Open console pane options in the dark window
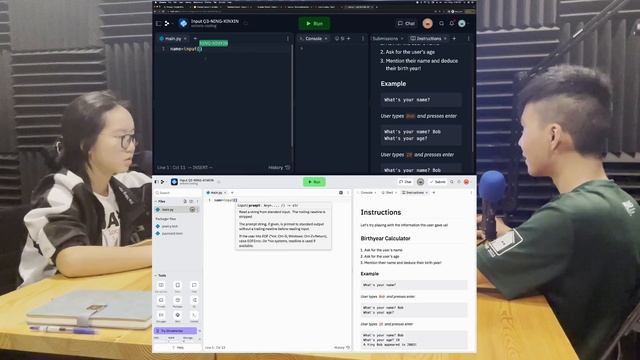This screenshot has height=360, width=640. (363, 38)
